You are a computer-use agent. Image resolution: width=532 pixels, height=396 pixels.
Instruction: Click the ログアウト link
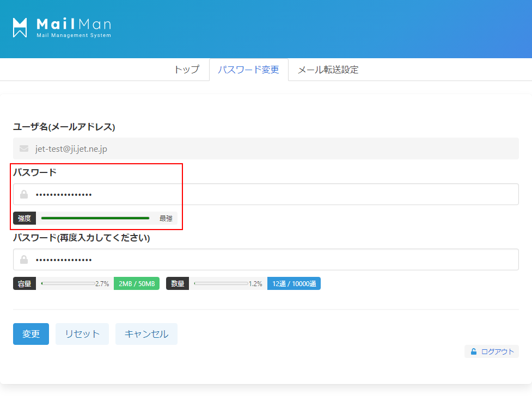[x=497, y=351]
